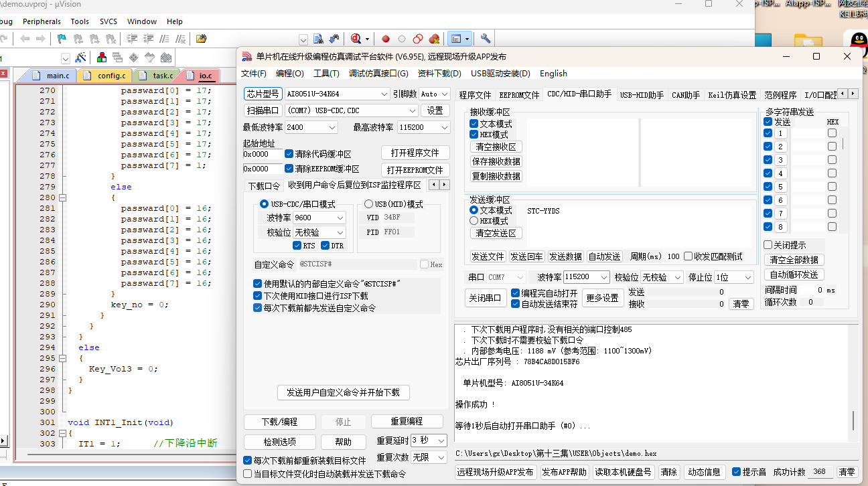The height and width of the screenshot is (486, 868).
Task: Go to previous bookmark icon in µVision
Action: (x=78, y=39)
